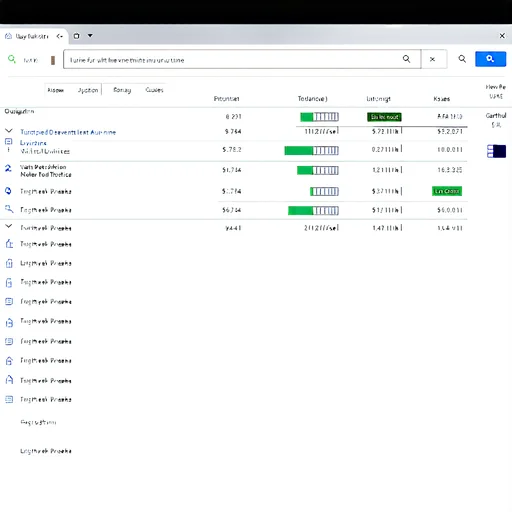Sort by the 'Prtuntiet' column header

point(226,99)
